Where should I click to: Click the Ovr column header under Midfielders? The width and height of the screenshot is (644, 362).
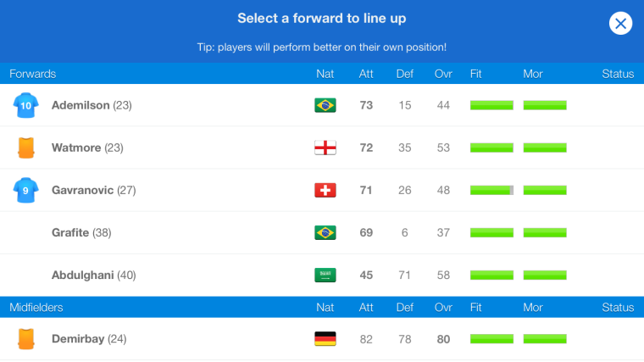coord(443,308)
